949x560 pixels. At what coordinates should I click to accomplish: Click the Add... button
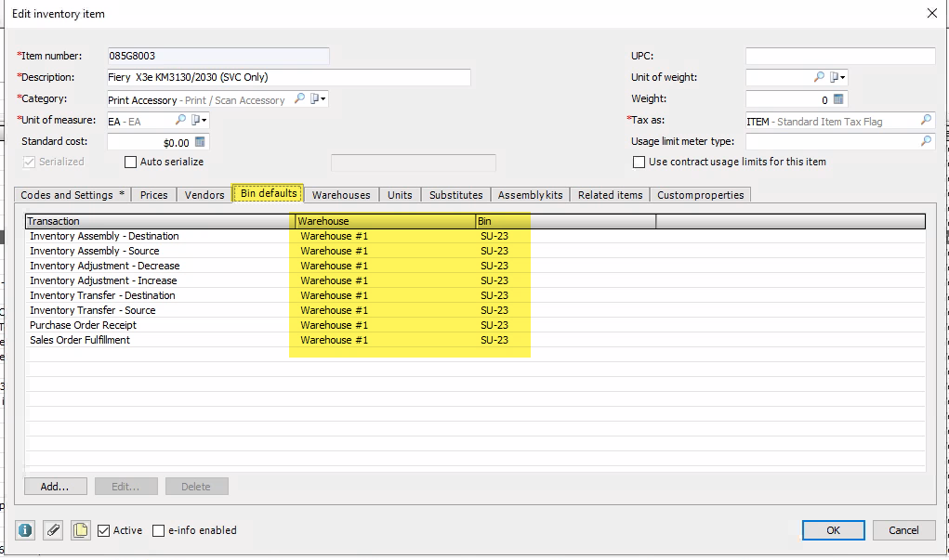tap(55, 487)
